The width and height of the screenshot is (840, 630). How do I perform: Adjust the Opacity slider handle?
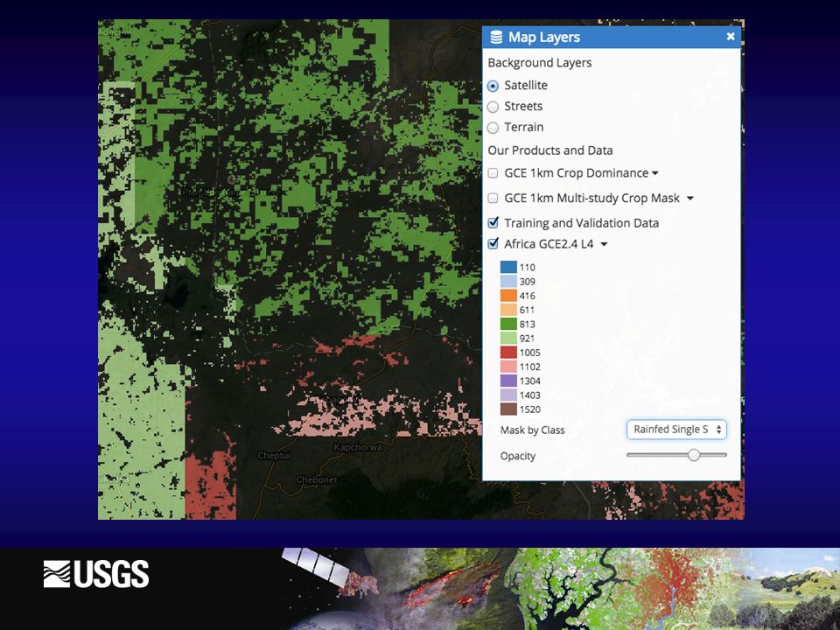(694, 455)
